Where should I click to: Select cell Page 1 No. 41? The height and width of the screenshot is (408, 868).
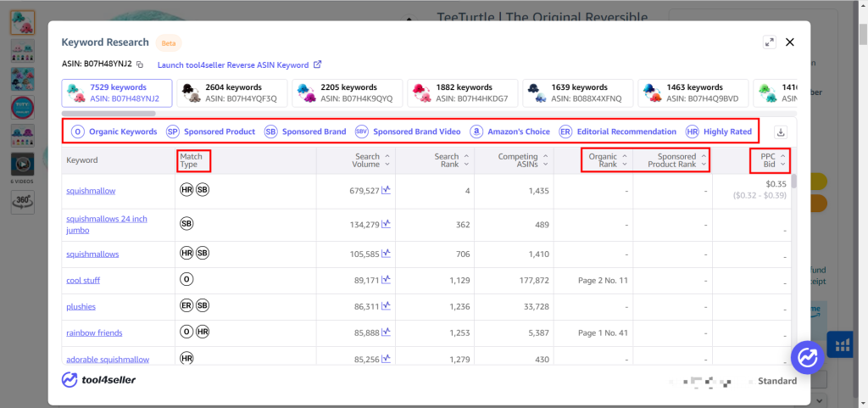603,333
